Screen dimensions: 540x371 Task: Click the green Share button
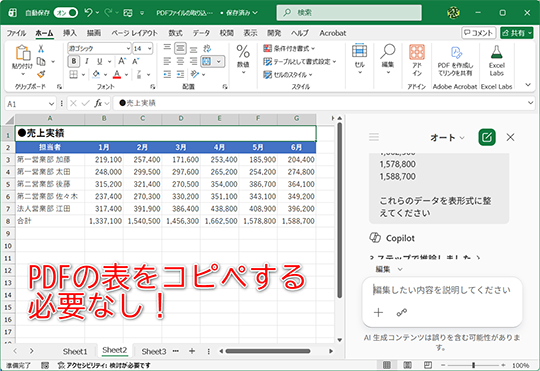(x=517, y=33)
